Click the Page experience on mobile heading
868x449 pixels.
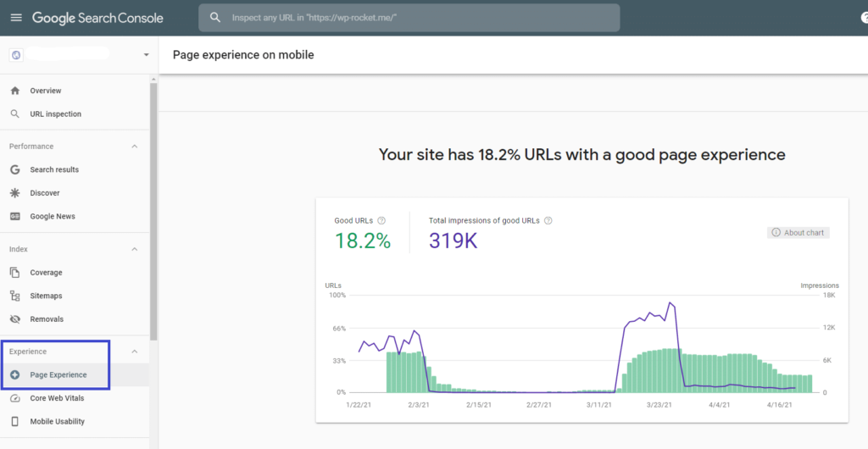(243, 55)
